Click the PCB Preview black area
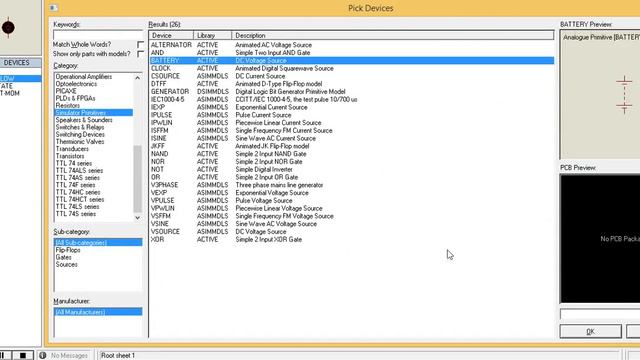Viewport: 640px width, 360px height. click(600, 239)
